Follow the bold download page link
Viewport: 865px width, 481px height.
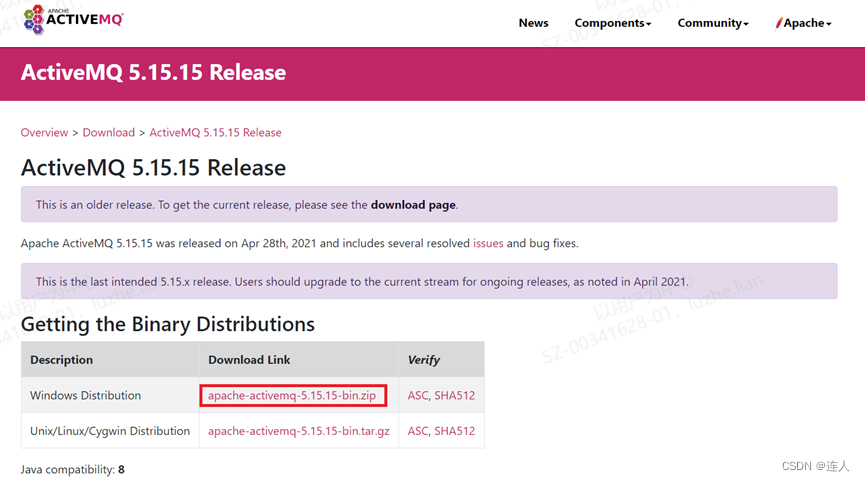(x=413, y=205)
